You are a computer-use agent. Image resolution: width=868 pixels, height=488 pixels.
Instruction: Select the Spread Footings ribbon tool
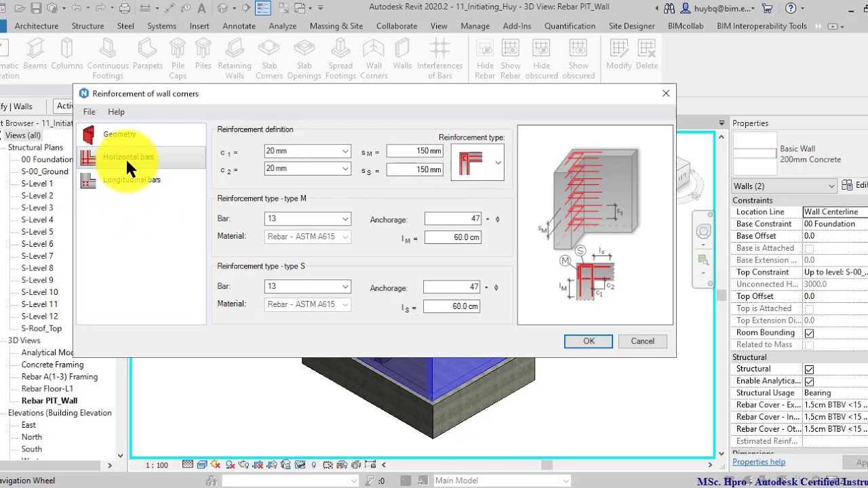[340, 58]
